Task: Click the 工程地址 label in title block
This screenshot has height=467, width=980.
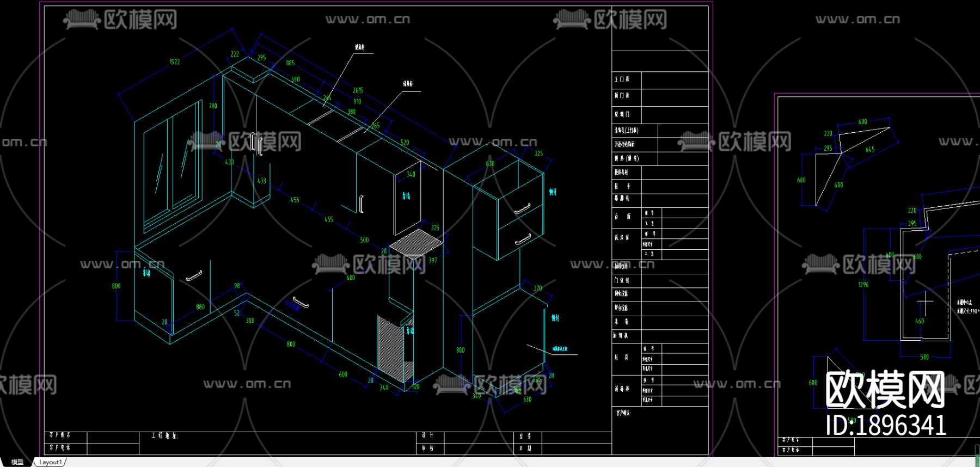Action: 165,436
